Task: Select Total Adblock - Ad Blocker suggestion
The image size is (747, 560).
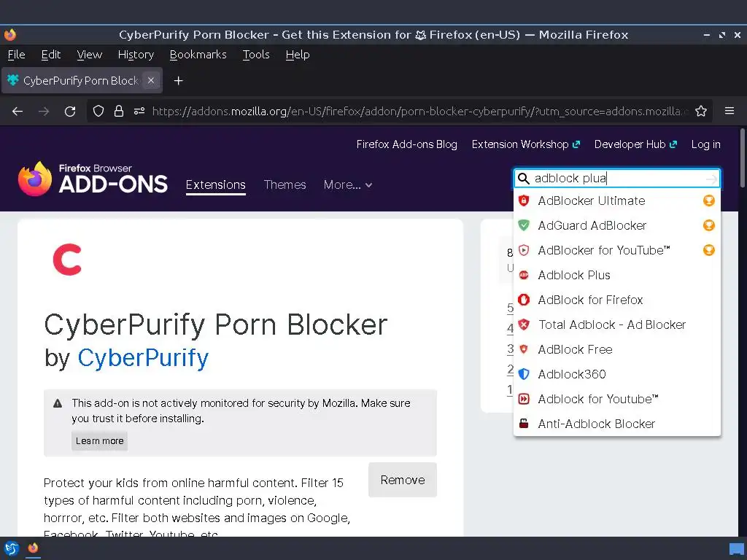Action: pyautogui.click(x=617, y=324)
